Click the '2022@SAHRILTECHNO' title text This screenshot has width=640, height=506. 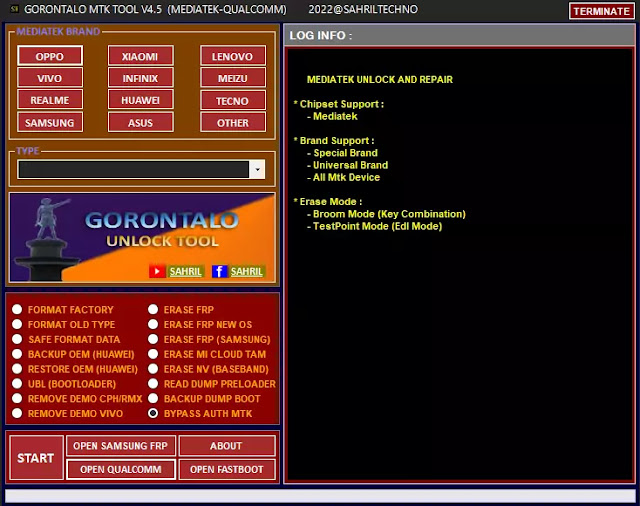(x=363, y=9)
